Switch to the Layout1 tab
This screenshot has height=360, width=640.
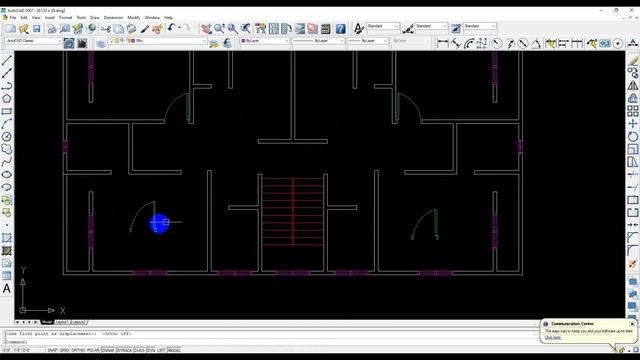[61, 322]
